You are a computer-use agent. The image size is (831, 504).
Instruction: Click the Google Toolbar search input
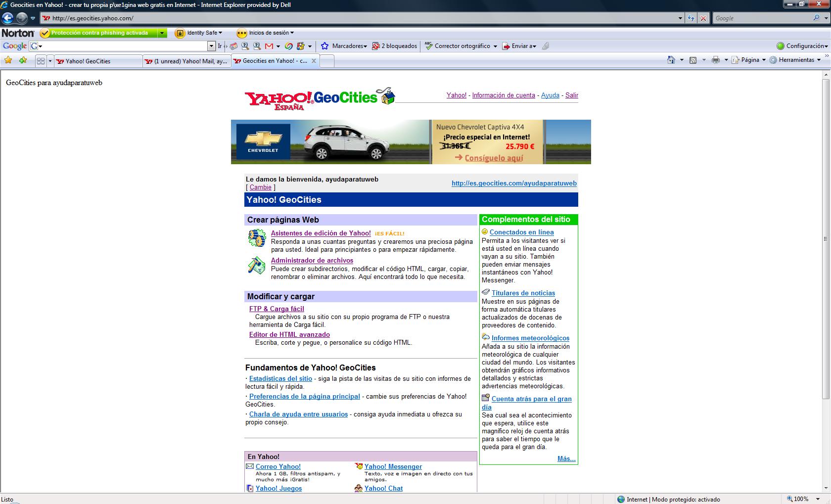[x=124, y=46]
